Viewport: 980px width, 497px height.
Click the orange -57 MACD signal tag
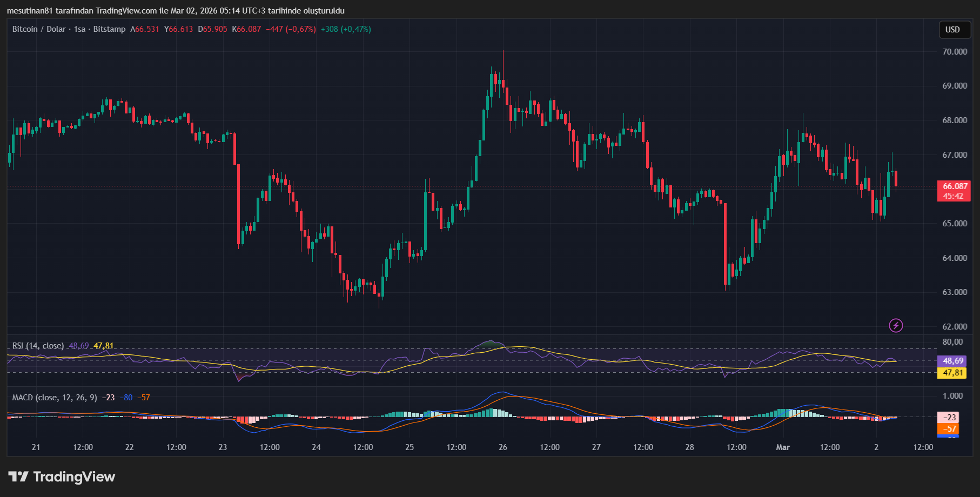(949, 429)
